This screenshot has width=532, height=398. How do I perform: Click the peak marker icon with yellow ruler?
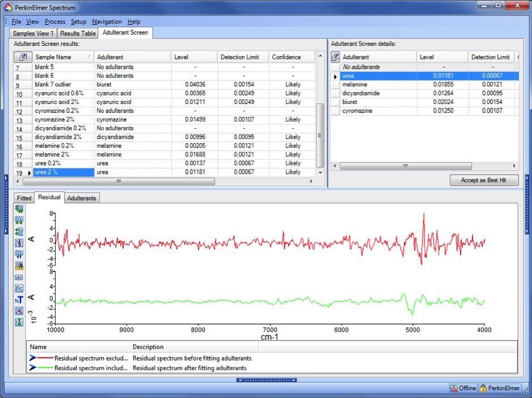click(x=19, y=266)
